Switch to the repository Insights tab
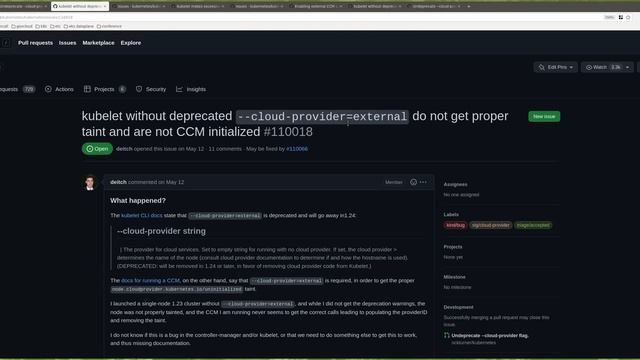This screenshot has width=640, height=360. pyautogui.click(x=191, y=89)
